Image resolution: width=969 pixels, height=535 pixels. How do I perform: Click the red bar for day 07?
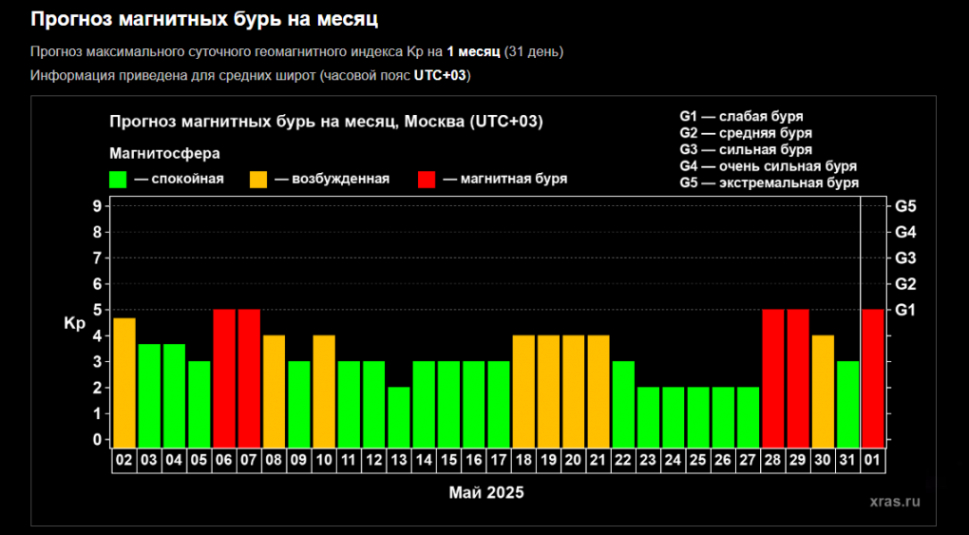(x=249, y=378)
